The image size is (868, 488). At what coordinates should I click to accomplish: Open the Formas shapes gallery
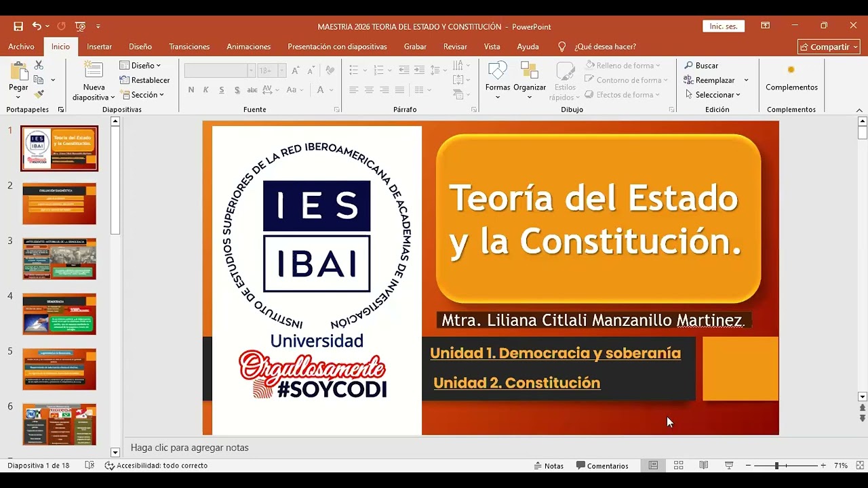[497, 81]
